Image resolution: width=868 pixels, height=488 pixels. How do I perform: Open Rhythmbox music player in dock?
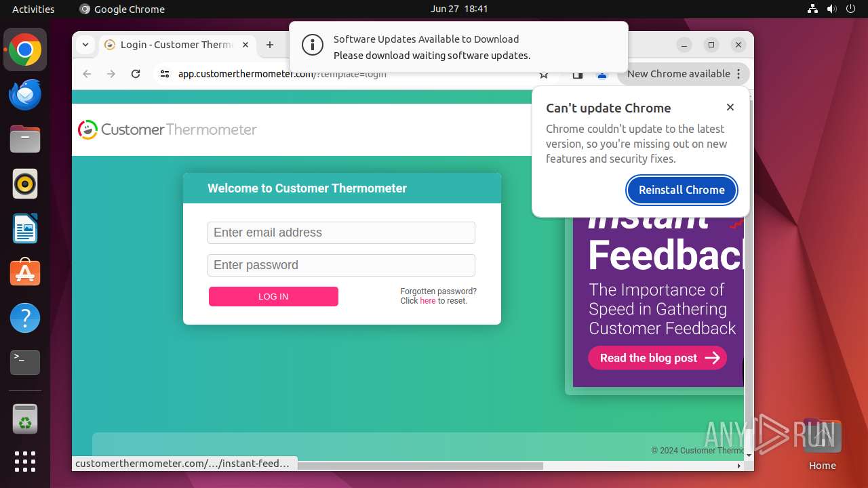point(25,184)
